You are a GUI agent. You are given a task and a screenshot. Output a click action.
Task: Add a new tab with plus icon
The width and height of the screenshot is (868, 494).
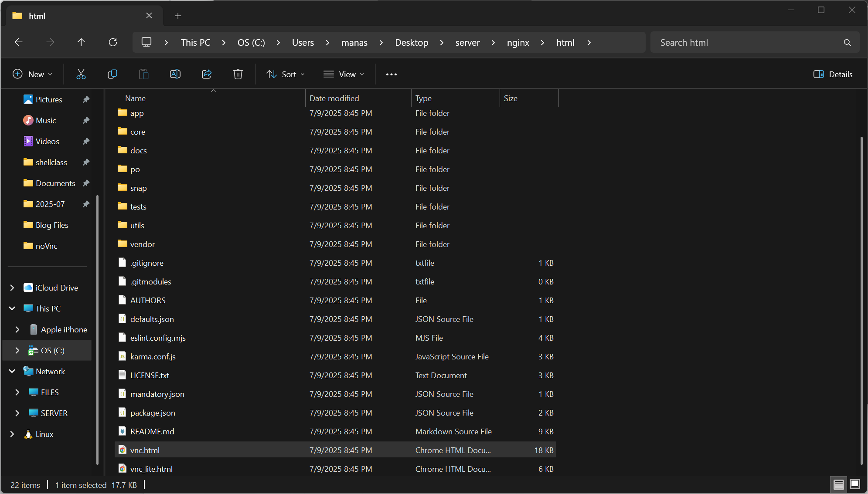178,16
